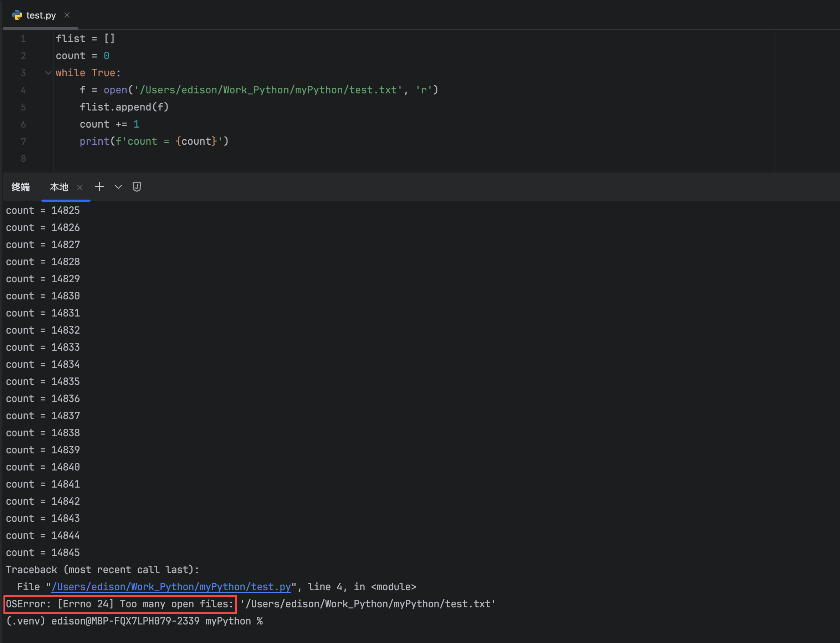Click the OSError Errno 24 message
Image resolution: width=840 pixels, height=643 pixels.
119,604
